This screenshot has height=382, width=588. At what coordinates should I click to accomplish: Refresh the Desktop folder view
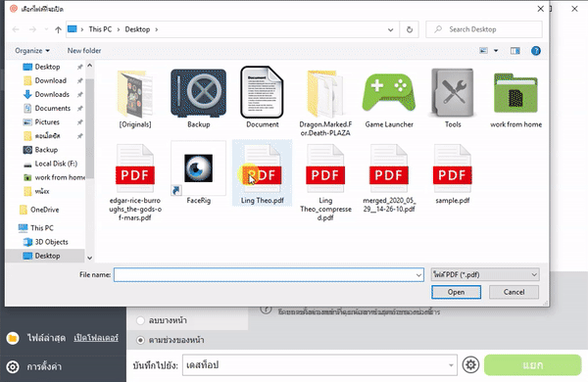click(x=409, y=29)
